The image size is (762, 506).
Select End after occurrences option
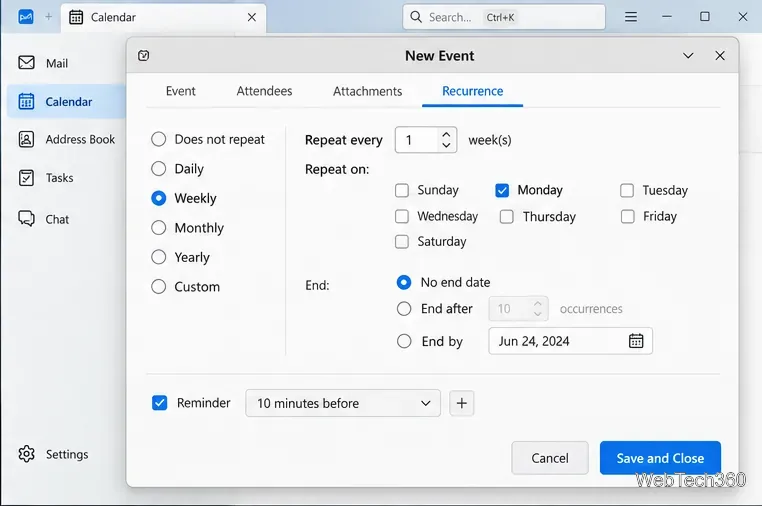coord(404,309)
